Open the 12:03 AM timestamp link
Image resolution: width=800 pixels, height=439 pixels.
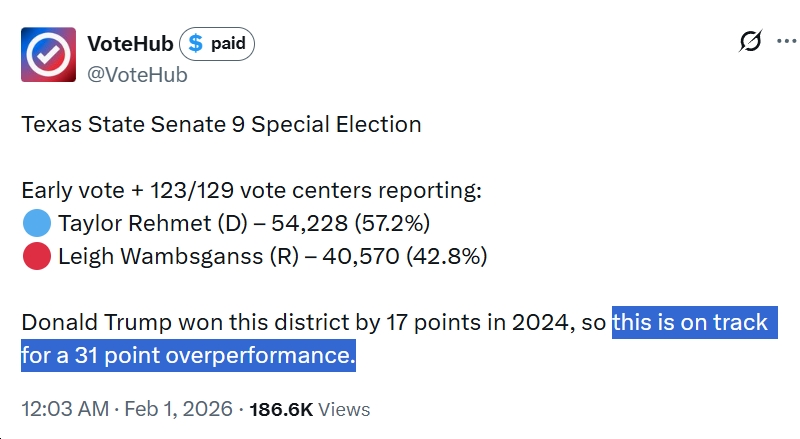click(x=64, y=409)
